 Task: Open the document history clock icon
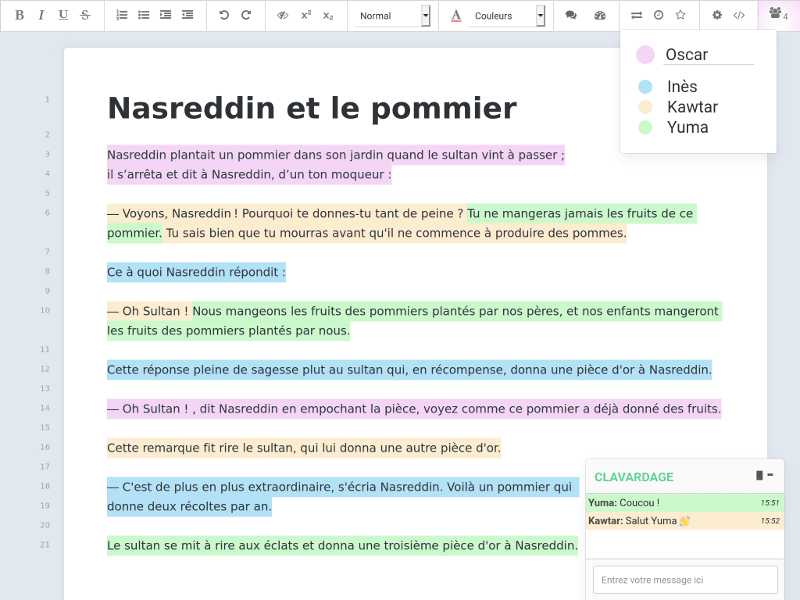[x=660, y=15]
